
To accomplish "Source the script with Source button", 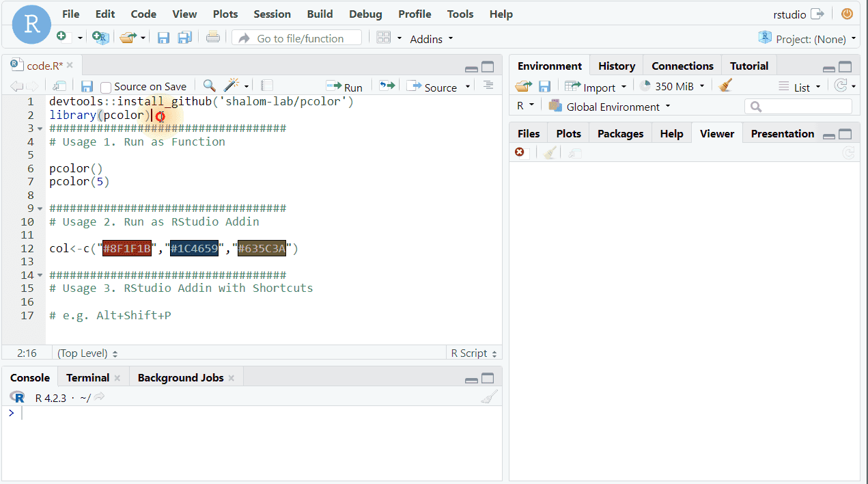I will tap(432, 87).
